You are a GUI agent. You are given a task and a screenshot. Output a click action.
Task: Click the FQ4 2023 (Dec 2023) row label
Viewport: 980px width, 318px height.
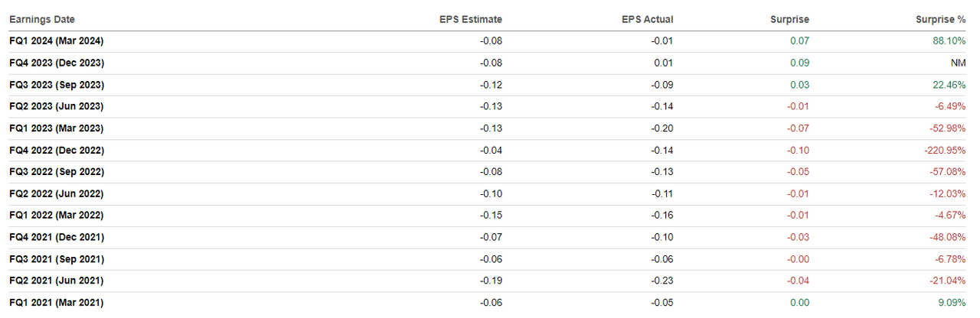click(57, 63)
